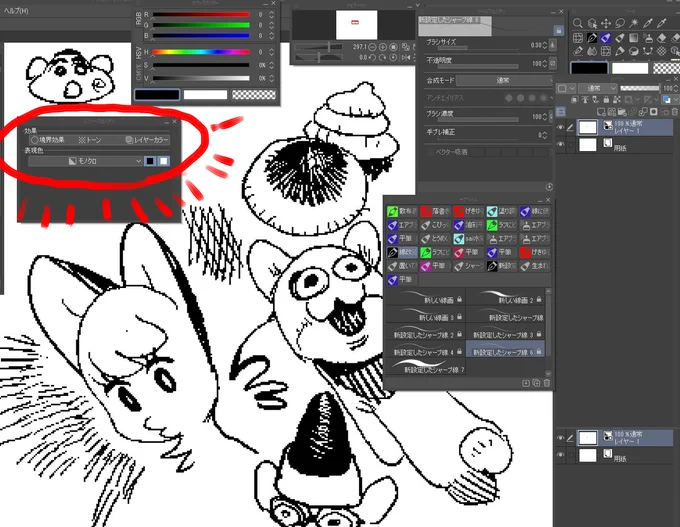Toggle レイヤーカラー layer color effect
The height and width of the screenshot is (527, 680).
click(147, 140)
